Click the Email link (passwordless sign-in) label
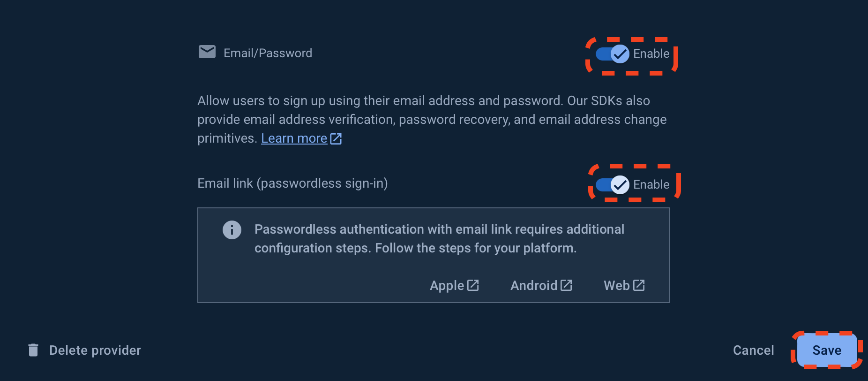868x381 pixels. pos(292,183)
